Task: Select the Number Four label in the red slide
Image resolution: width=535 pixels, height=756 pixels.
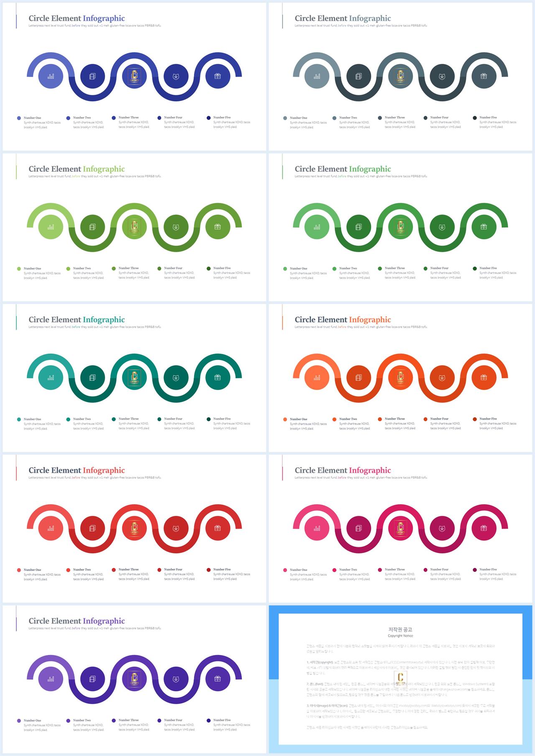Action: [173, 569]
